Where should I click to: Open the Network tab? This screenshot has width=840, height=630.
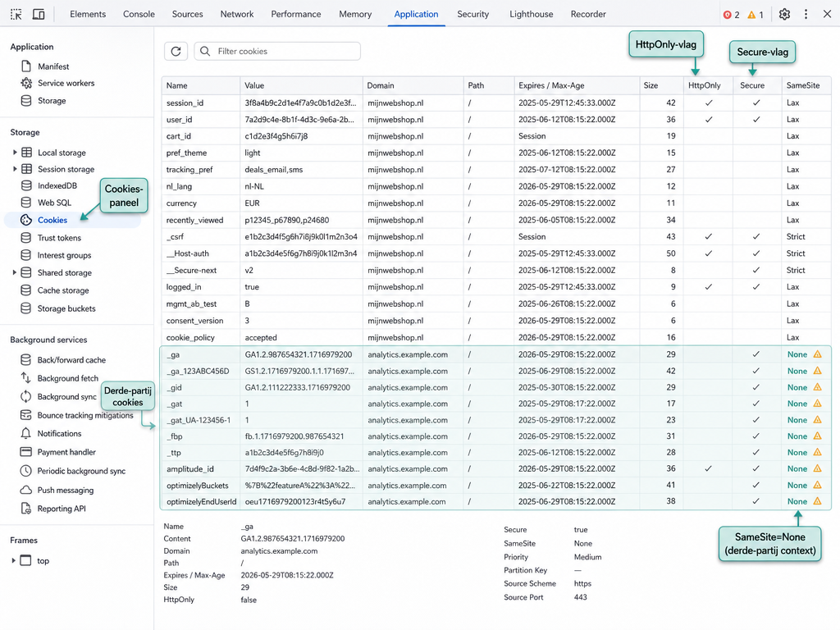(x=237, y=15)
